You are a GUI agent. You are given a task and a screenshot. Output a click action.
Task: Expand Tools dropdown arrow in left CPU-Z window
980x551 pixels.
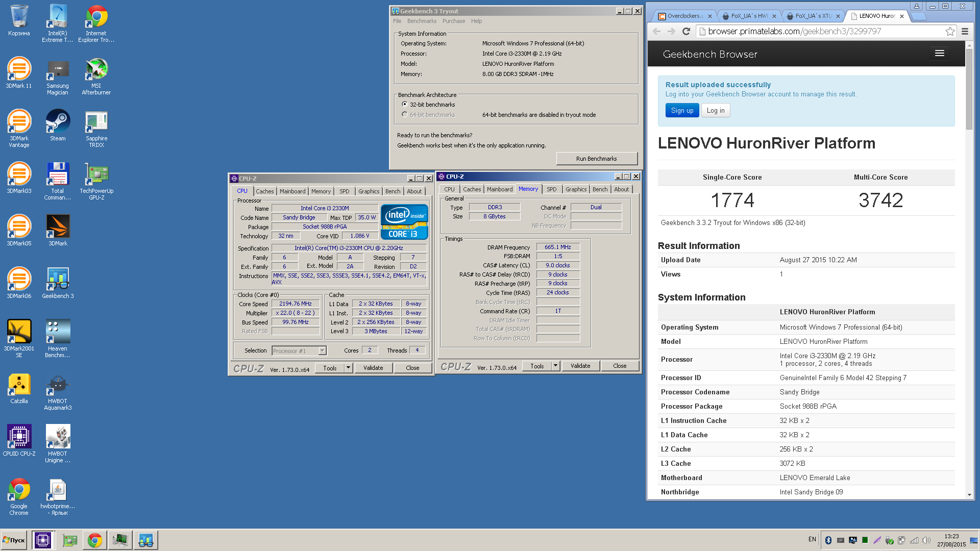[x=348, y=367]
